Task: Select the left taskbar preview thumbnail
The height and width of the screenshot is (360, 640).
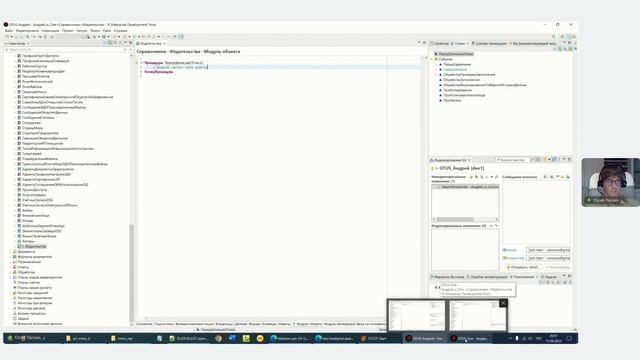Action: point(417,316)
